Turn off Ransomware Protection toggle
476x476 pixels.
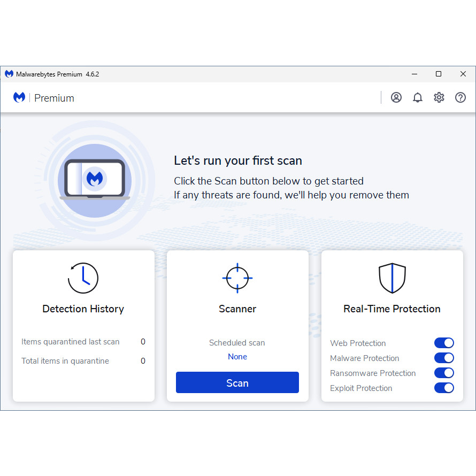444,373
